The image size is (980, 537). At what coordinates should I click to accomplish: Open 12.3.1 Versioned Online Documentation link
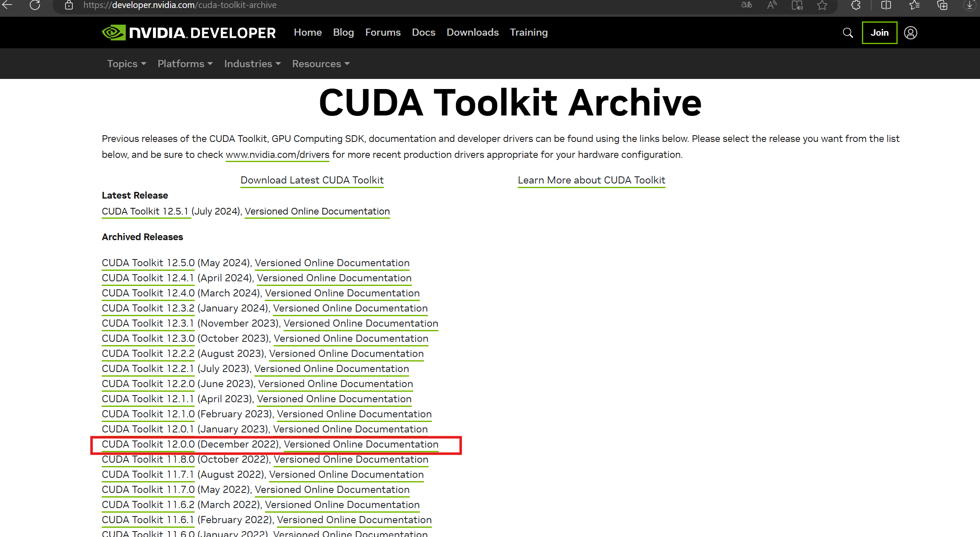(x=361, y=323)
